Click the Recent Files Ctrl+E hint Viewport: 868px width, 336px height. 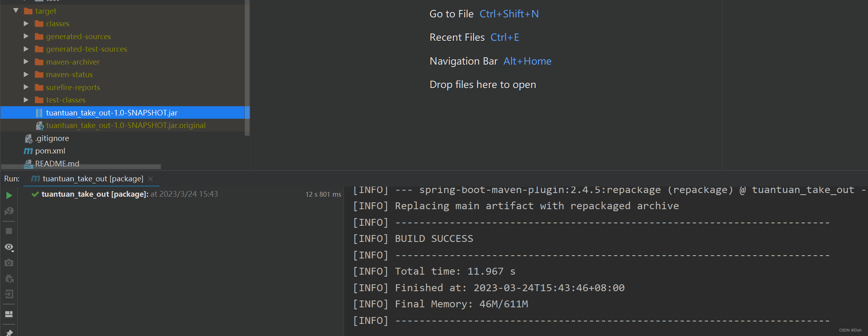tap(474, 38)
